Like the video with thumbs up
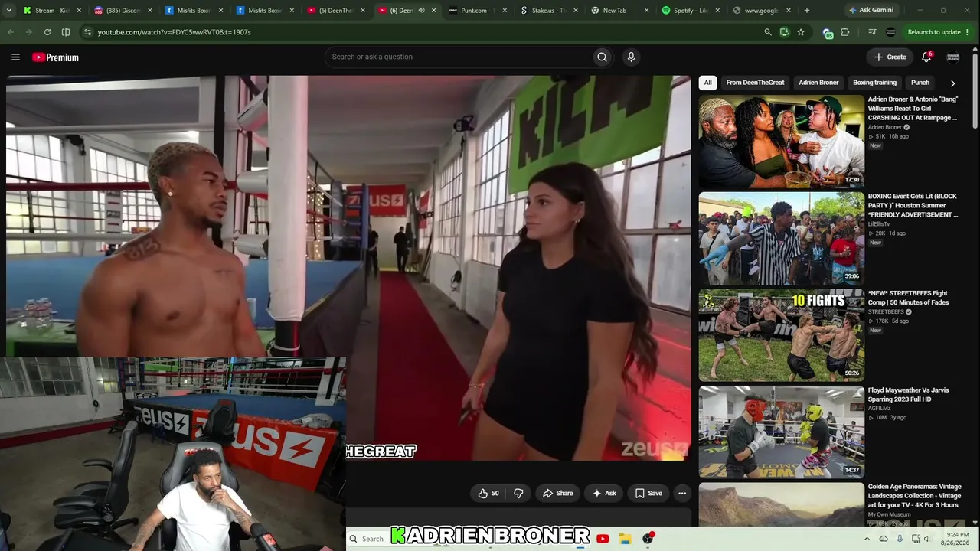 pyautogui.click(x=488, y=494)
